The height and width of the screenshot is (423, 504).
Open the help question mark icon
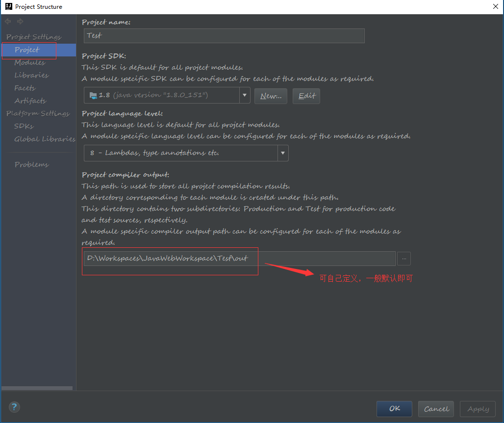coord(14,407)
